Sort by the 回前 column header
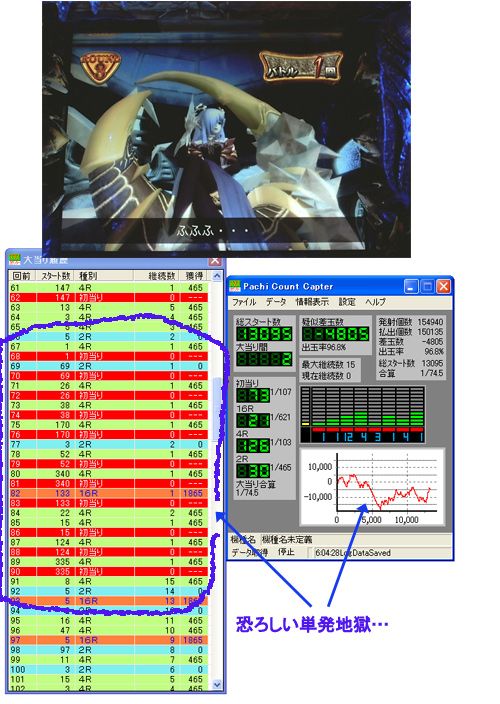 click(x=22, y=276)
